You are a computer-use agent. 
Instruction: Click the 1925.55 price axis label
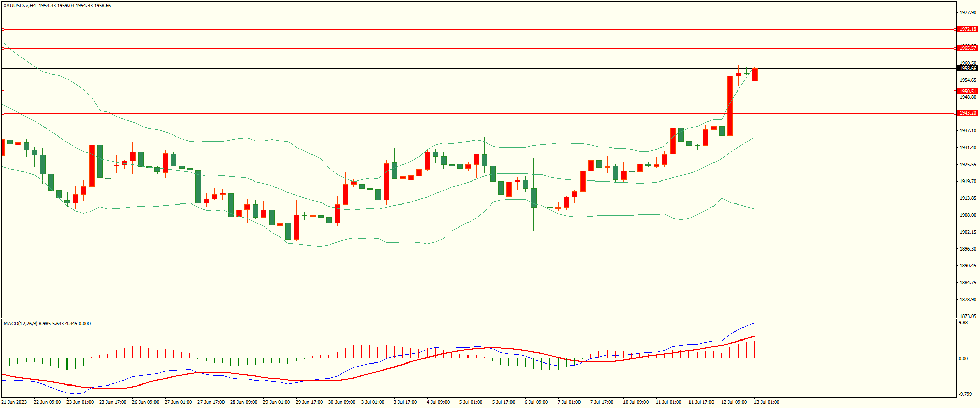pos(968,165)
